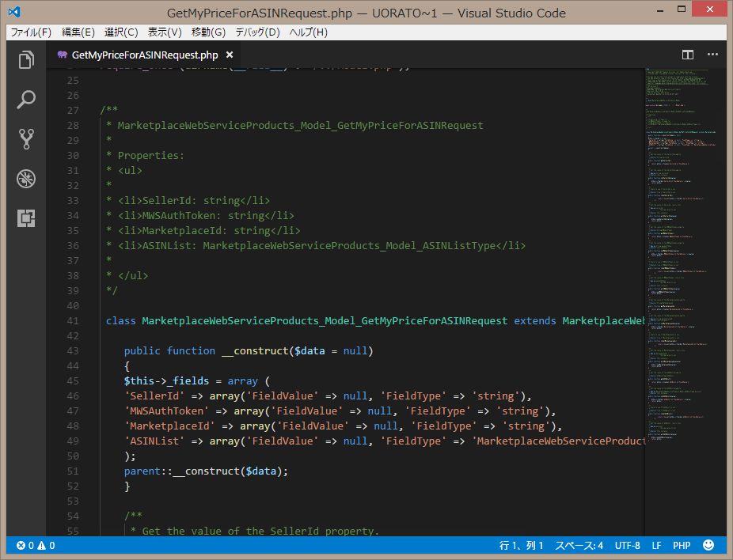Click the 'extends' keyword on line 41
733x560 pixels.
coord(535,321)
